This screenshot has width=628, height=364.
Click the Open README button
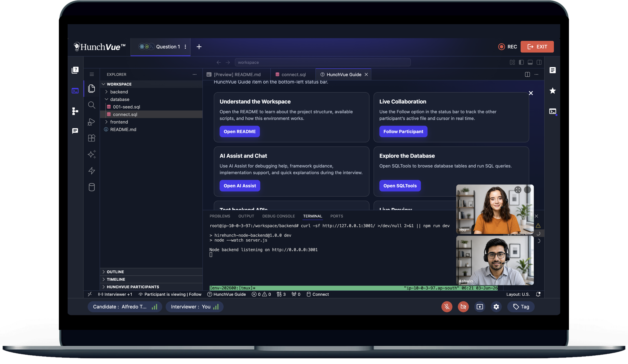coord(240,131)
